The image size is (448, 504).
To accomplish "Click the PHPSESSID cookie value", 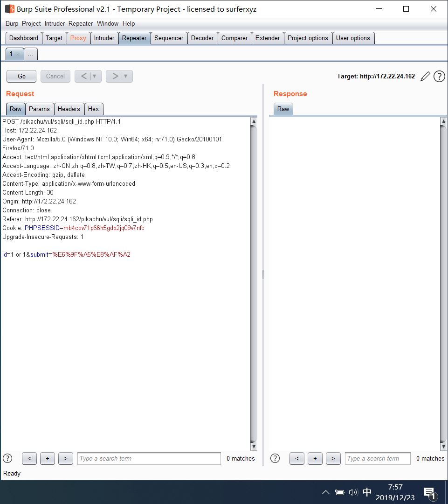I will click(x=104, y=228).
